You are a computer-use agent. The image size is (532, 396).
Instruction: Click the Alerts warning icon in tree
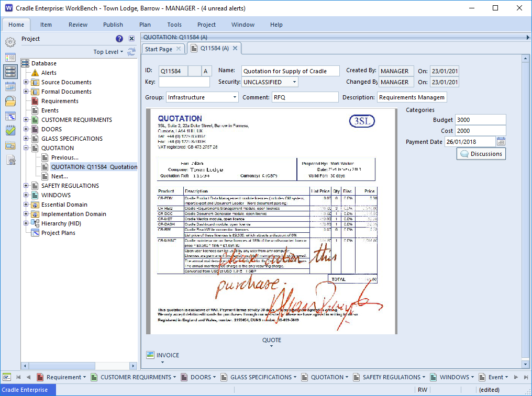(x=35, y=73)
